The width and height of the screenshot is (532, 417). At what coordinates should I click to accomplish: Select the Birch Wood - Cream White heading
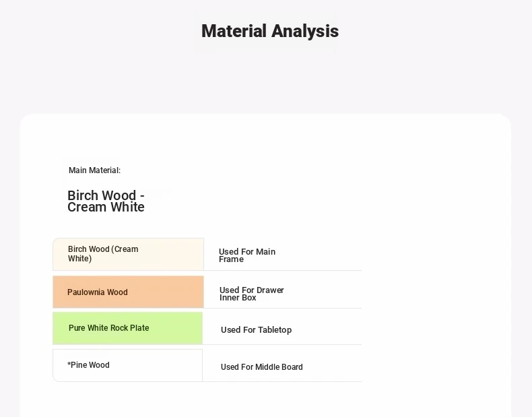[x=106, y=201]
